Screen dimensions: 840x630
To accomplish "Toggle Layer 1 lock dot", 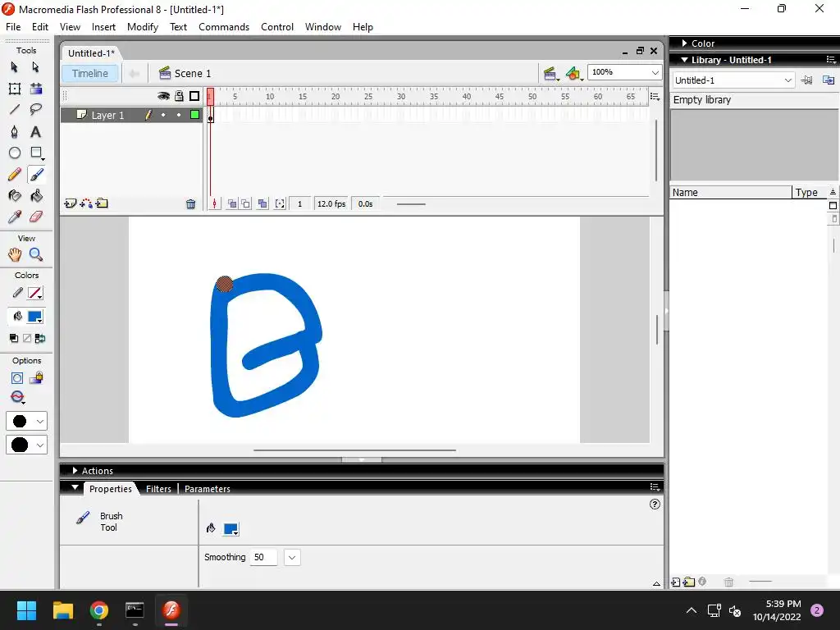I will tap(179, 115).
